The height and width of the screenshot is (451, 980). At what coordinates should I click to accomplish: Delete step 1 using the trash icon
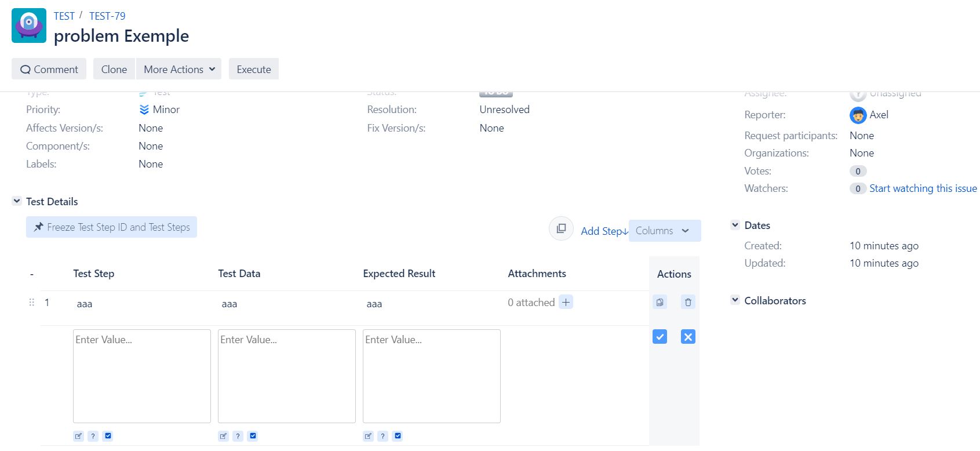(x=688, y=302)
